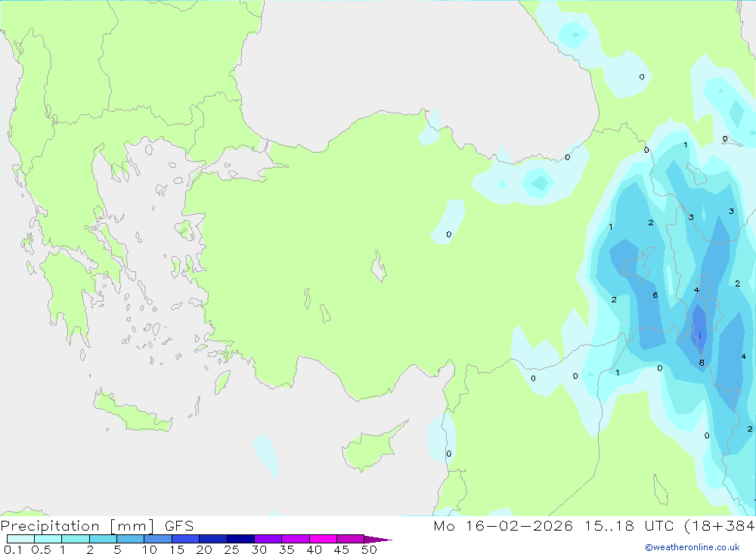The image size is (756, 554).
Task: Click the 'Mo 16-02-2026' date text
Action: (503, 526)
